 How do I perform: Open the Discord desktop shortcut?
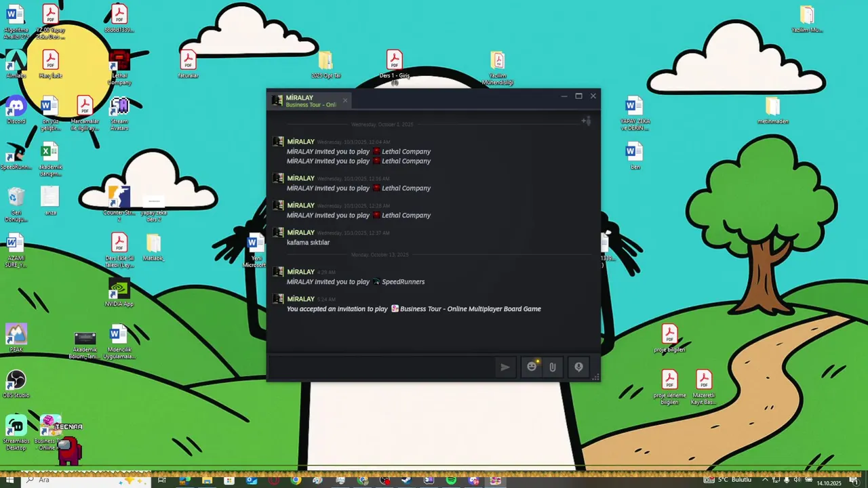coord(16,111)
